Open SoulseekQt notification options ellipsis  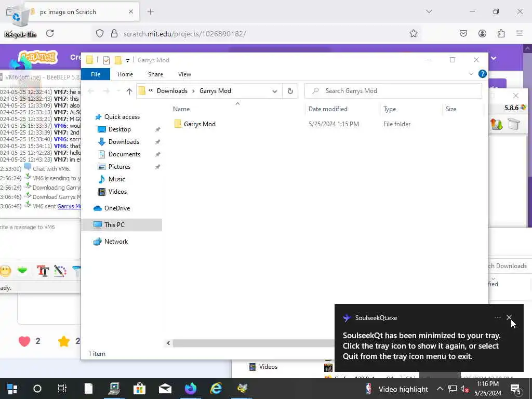(497, 317)
